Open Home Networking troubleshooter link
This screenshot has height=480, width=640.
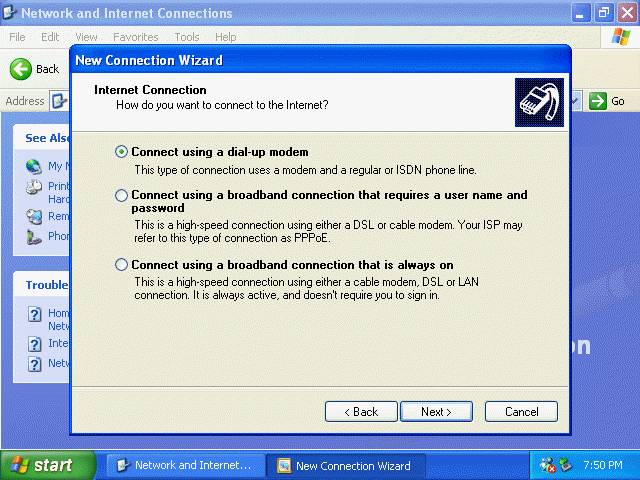[x=59, y=319]
